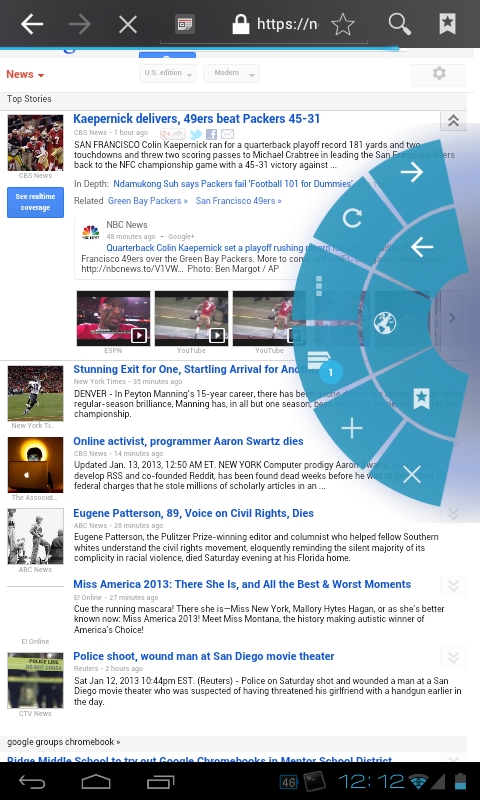Image resolution: width=480 pixels, height=800 pixels.
Task: Open the Modern layout dropdown
Action: [231, 73]
